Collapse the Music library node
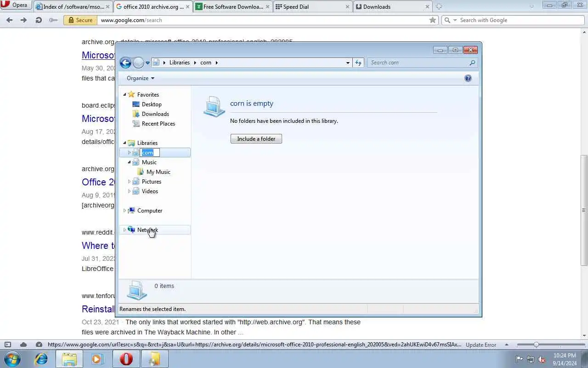The image size is (588, 368). click(x=129, y=162)
